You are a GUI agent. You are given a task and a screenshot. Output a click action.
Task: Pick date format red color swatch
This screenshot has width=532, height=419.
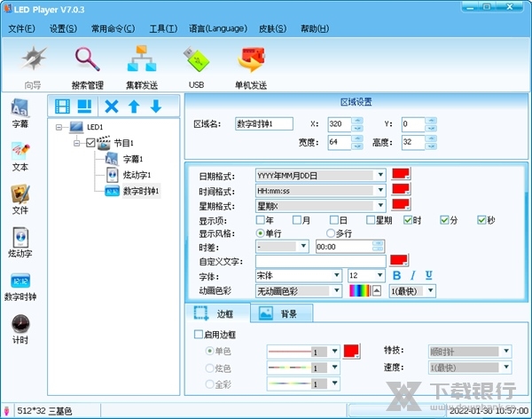[x=401, y=174]
